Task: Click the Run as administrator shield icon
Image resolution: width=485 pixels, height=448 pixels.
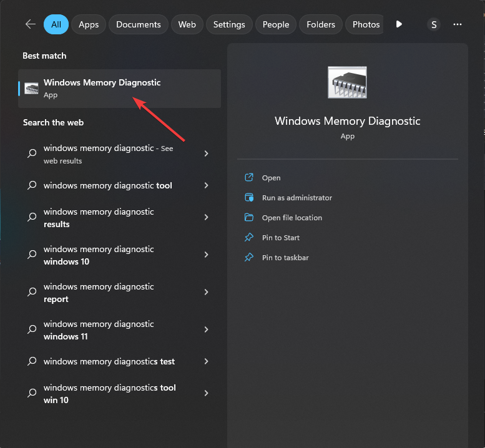Action: point(249,198)
